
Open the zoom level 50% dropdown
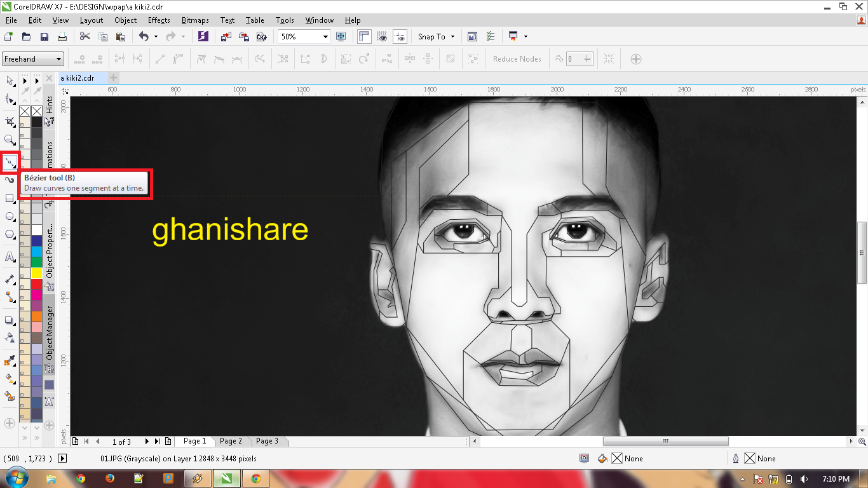[326, 37]
